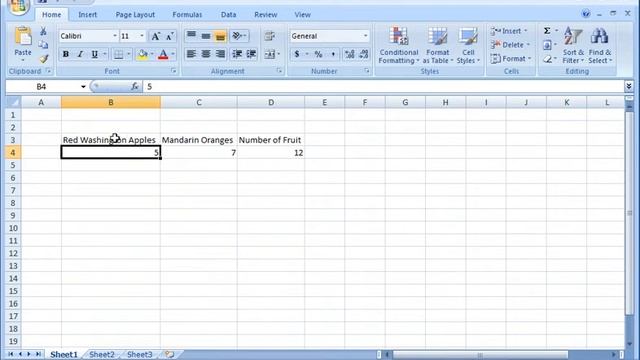Open the Format cells menu

(x=511, y=59)
